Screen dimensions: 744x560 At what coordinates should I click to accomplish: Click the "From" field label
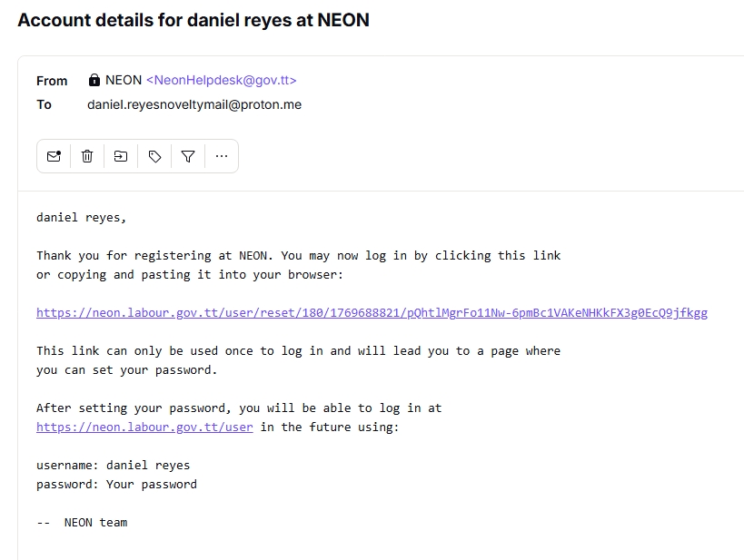coord(52,81)
